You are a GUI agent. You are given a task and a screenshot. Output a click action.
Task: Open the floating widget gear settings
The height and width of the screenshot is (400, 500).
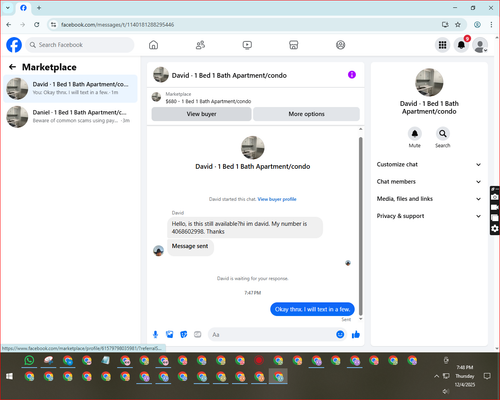pos(495,229)
